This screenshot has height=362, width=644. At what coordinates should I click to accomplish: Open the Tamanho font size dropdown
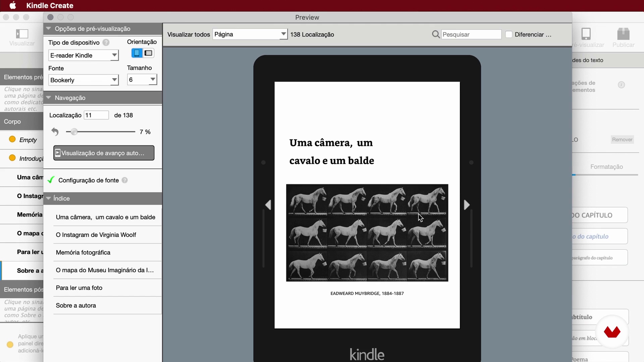142,79
